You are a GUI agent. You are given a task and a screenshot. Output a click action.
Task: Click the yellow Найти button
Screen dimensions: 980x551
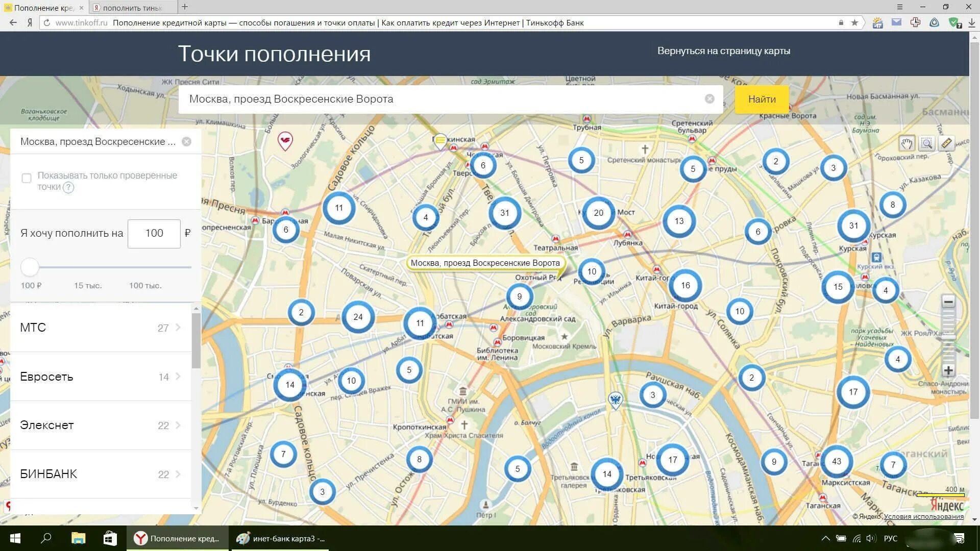tap(762, 99)
